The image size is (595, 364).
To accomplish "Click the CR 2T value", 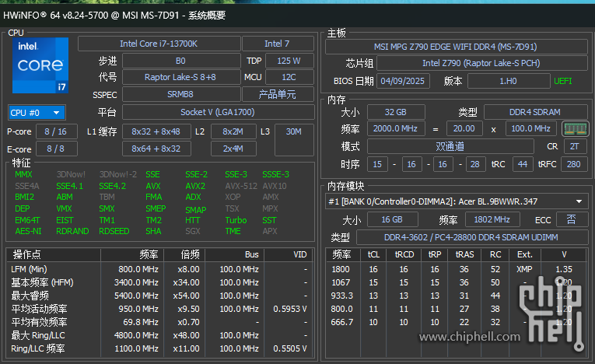I will pyautogui.click(x=575, y=146).
